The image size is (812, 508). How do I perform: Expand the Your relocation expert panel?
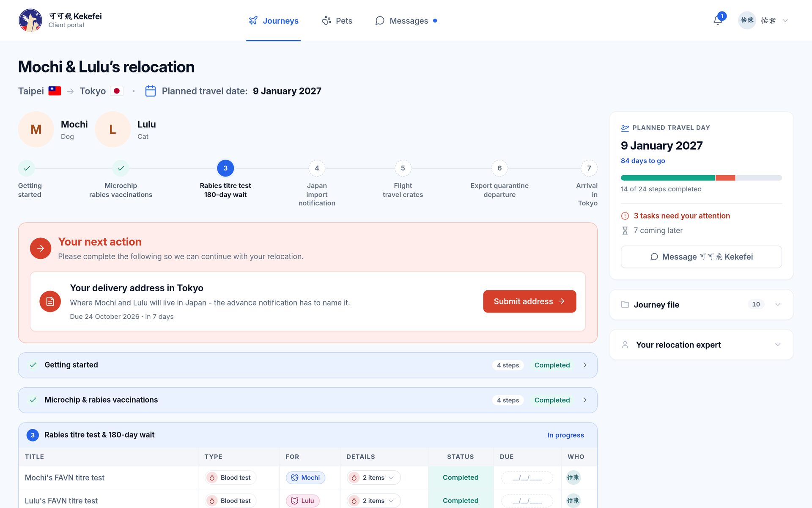click(x=701, y=345)
